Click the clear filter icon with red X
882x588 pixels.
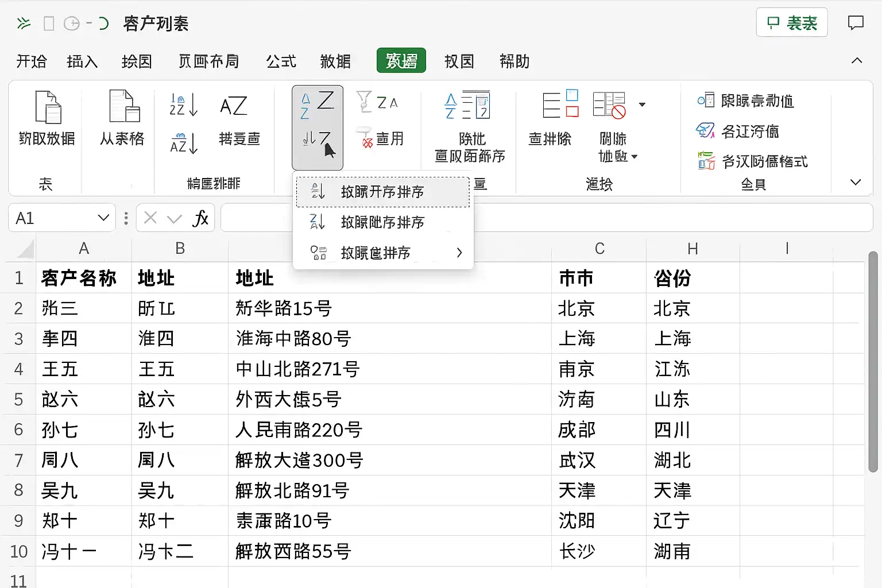[365, 138]
